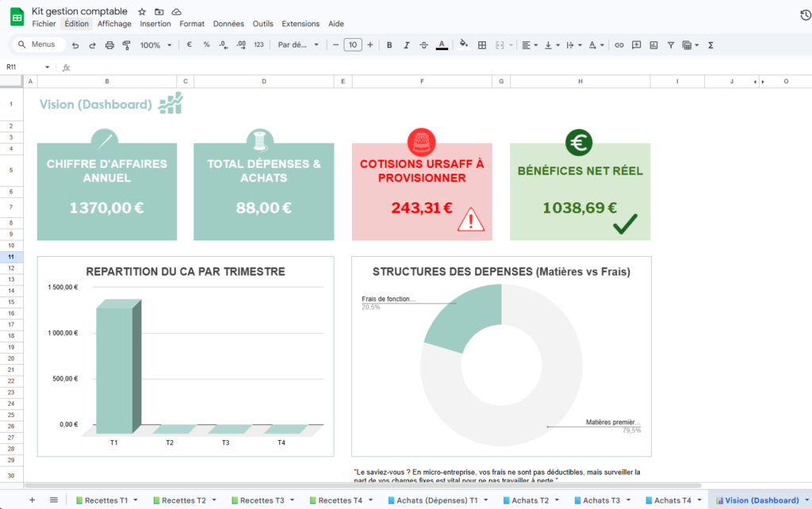Apply percent format with the % icon
812x509 pixels.
pyautogui.click(x=205, y=45)
